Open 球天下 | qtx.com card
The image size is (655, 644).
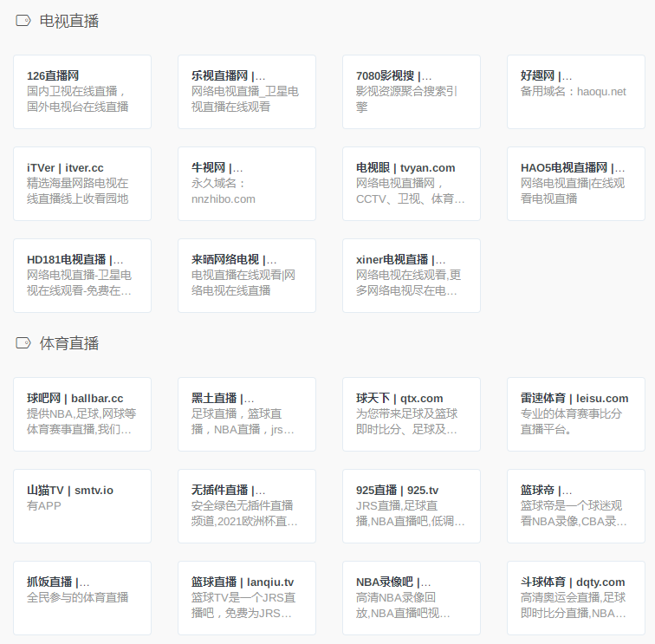(412, 414)
